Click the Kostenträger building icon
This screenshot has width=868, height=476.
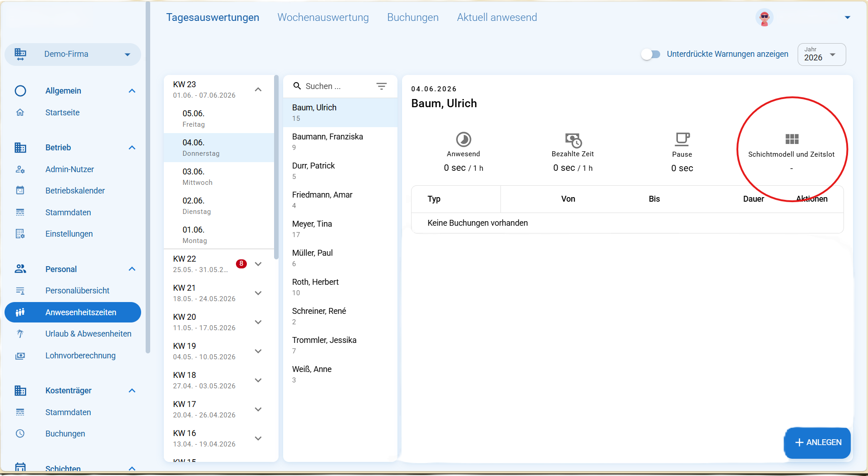click(x=20, y=391)
